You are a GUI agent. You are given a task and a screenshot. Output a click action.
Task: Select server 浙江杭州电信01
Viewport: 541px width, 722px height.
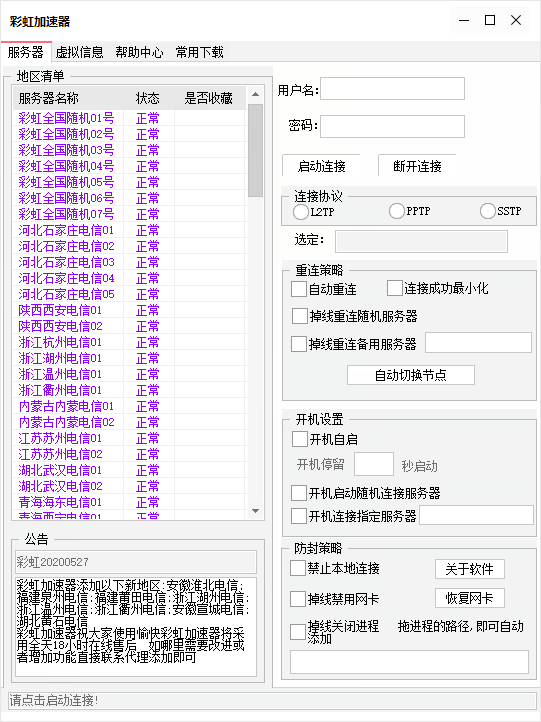tap(60, 342)
